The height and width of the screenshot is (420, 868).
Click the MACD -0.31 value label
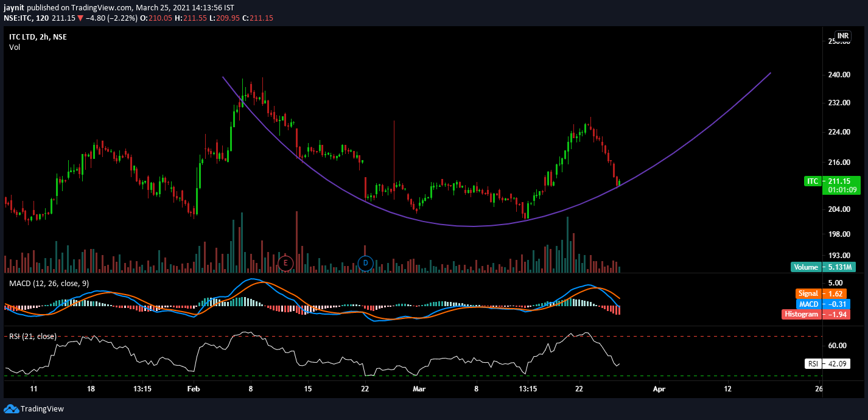[821, 304]
